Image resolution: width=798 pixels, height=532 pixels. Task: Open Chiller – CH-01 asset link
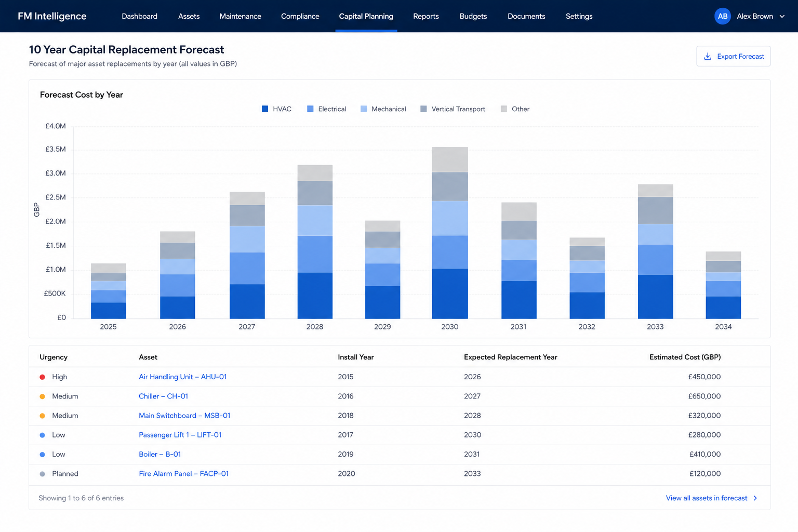[163, 396]
